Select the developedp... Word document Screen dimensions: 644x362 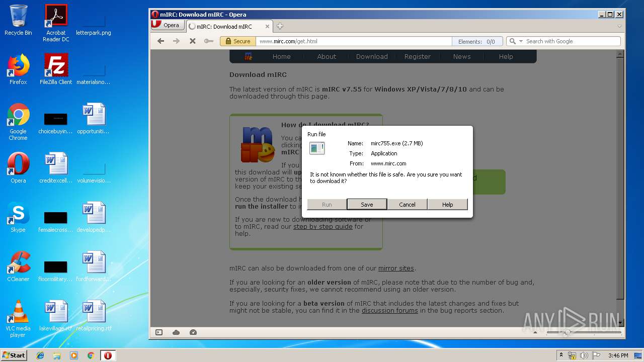94,217
